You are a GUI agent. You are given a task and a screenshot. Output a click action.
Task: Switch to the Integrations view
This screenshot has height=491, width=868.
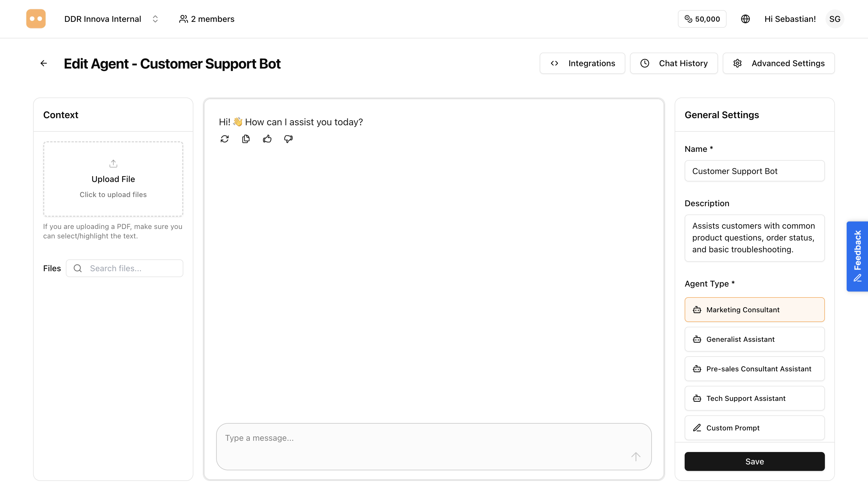(x=582, y=63)
